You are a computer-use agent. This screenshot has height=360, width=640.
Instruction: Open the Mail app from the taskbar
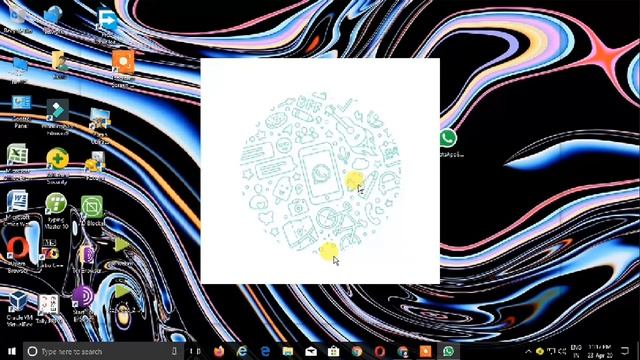(311, 351)
